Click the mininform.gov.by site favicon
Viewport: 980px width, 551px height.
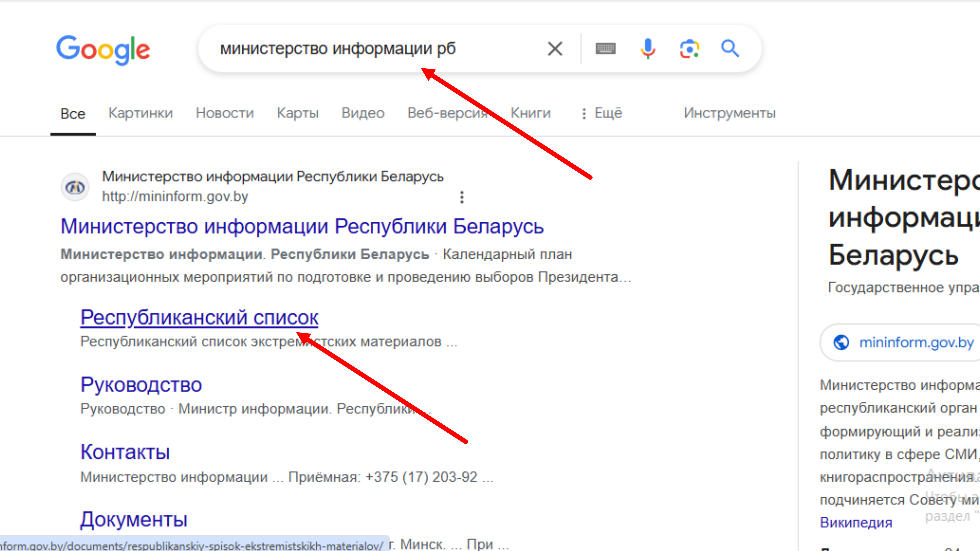tap(75, 187)
